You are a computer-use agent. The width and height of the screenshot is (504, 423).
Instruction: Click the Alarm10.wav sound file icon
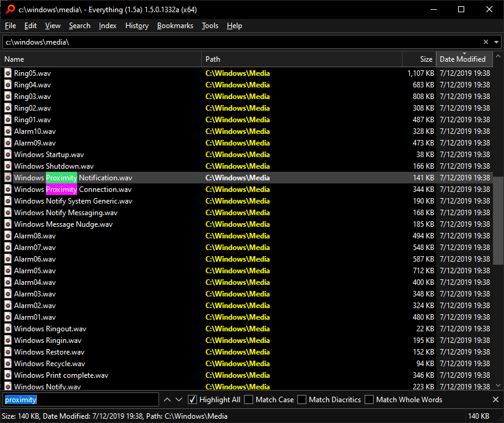point(8,131)
